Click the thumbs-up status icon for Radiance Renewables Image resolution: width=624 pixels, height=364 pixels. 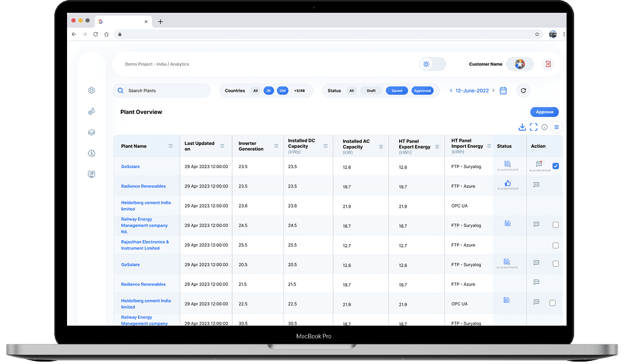[508, 183]
